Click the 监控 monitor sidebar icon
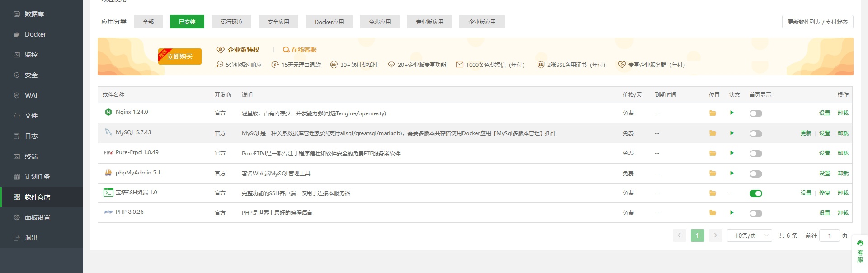 click(x=17, y=55)
